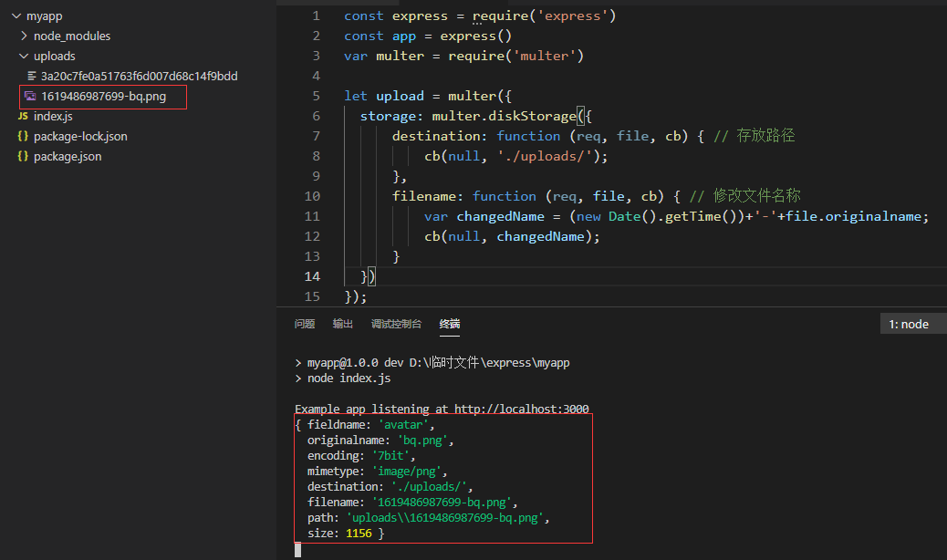The height and width of the screenshot is (560, 947).
Task: Select file 3a20c7fe0a51763f6d007d68c14f9bdd
Action: [139, 76]
